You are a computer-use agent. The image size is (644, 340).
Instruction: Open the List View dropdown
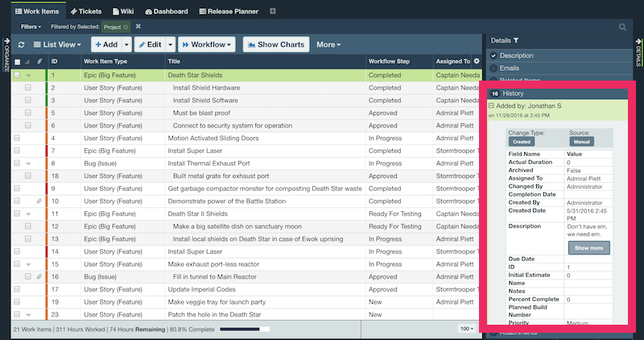[x=57, y=44]
